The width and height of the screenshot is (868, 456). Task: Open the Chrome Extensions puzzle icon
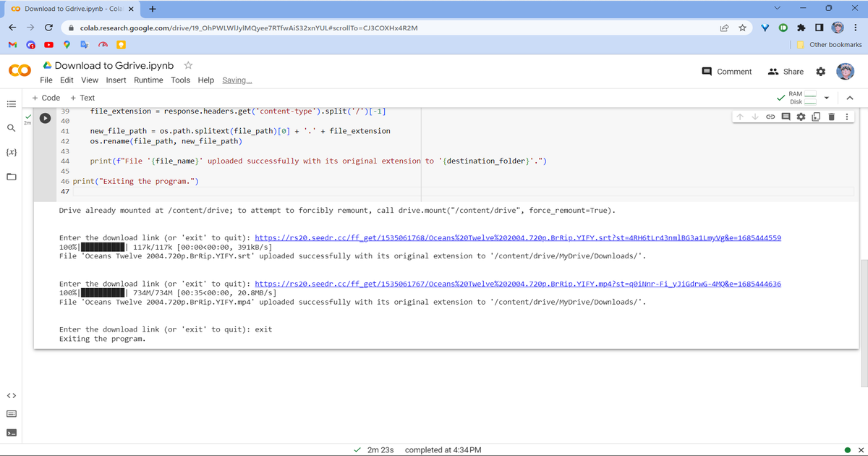(x=801, y=27)
